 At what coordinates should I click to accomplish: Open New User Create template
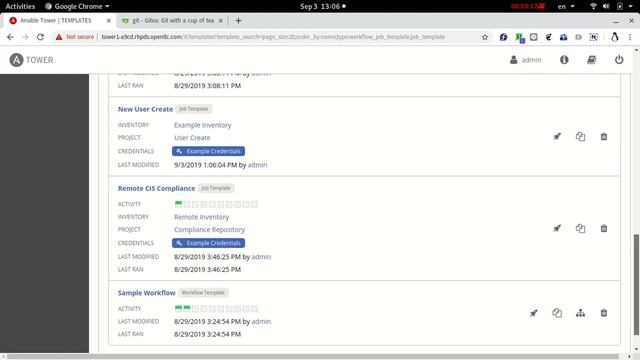145,109
